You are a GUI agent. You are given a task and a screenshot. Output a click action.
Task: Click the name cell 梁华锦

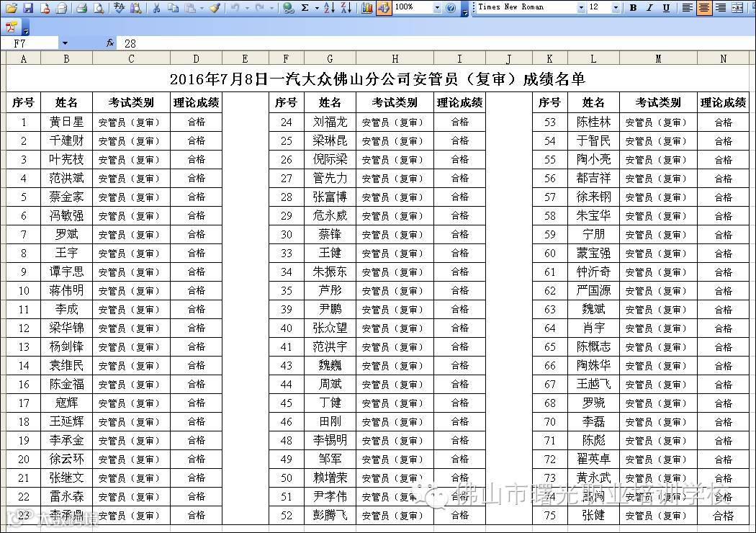point(66,328)
